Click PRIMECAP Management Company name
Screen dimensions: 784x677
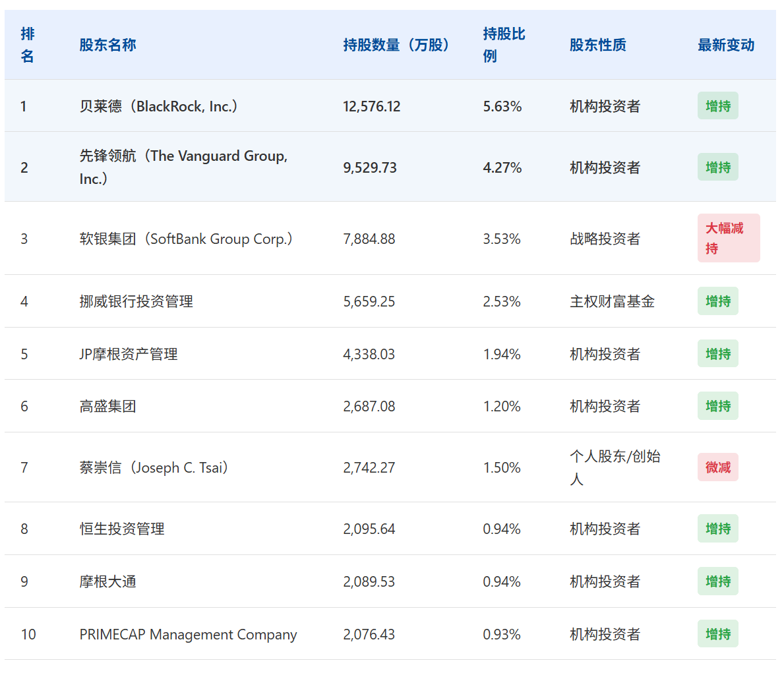coord(188,634)
